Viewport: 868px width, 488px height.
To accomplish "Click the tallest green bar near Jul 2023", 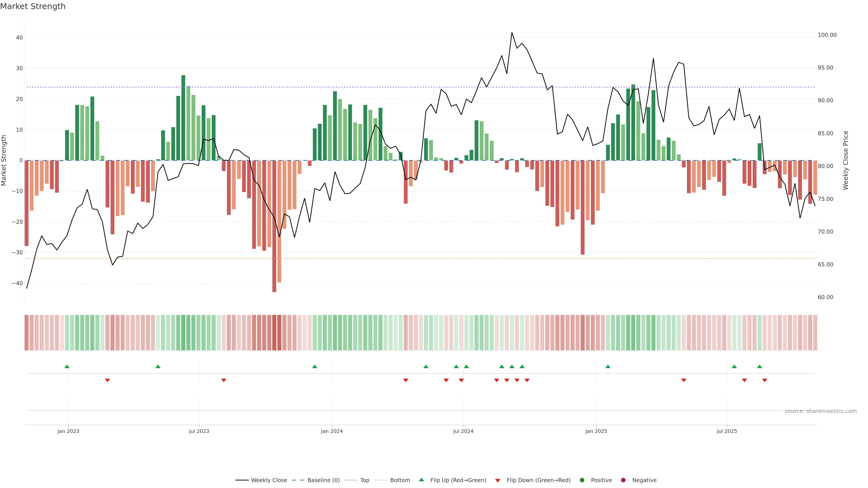I will 183,118.
